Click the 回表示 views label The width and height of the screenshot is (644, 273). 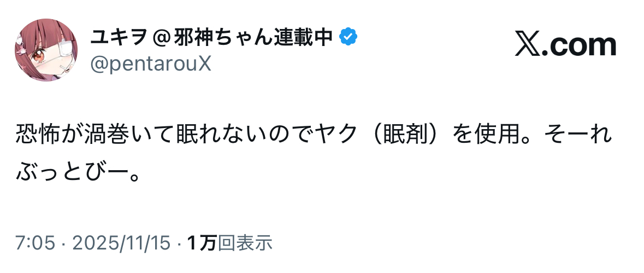pyautogui.click(x=245, y=242)
